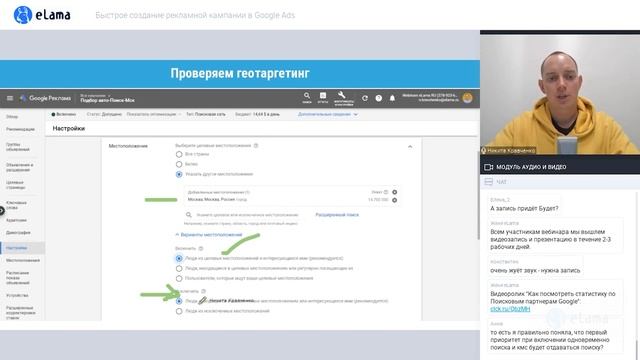Collapse the Местоположения section chevron
The height and width of the screenshot is (360, 640).
click(410, 147)
